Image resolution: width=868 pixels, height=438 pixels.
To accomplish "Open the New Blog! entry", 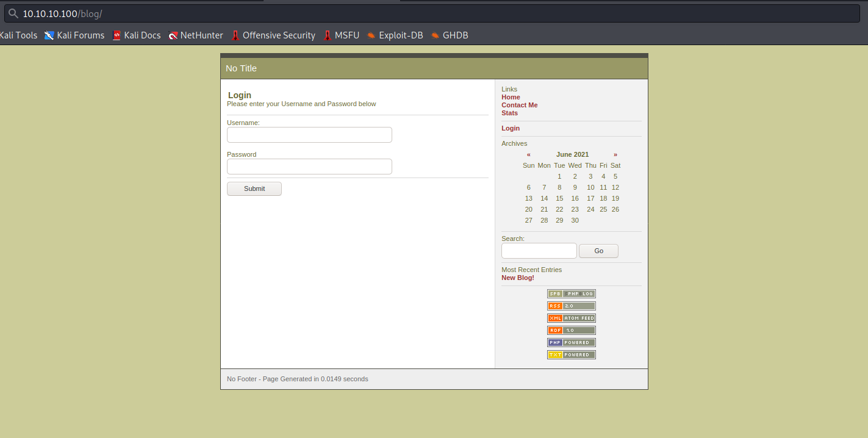I will click(517, 278).
